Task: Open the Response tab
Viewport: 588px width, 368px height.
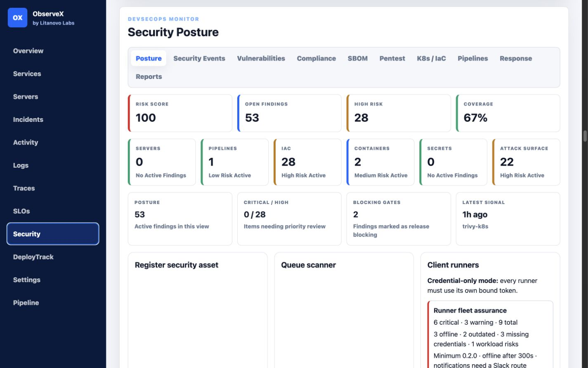Action: coord(516,58)
